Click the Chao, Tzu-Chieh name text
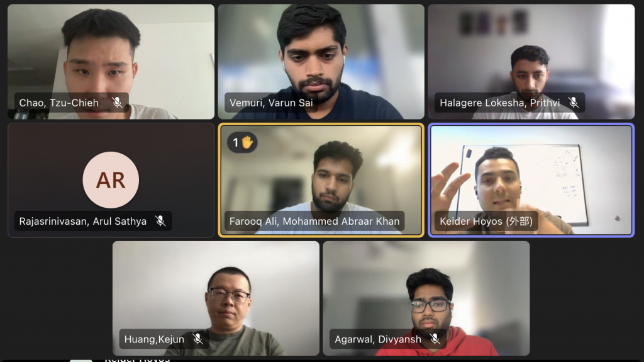The image size is (644, 362). click(58, 103)
